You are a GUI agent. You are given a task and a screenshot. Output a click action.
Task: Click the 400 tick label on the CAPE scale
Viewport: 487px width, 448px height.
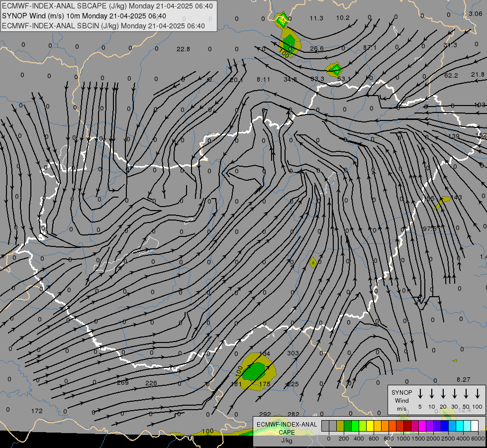[359, 439]
